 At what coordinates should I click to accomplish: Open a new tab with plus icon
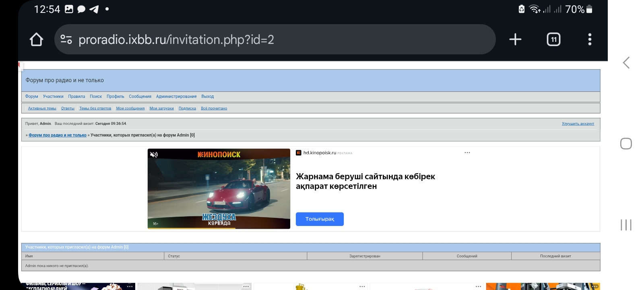[x=515, y=39]
